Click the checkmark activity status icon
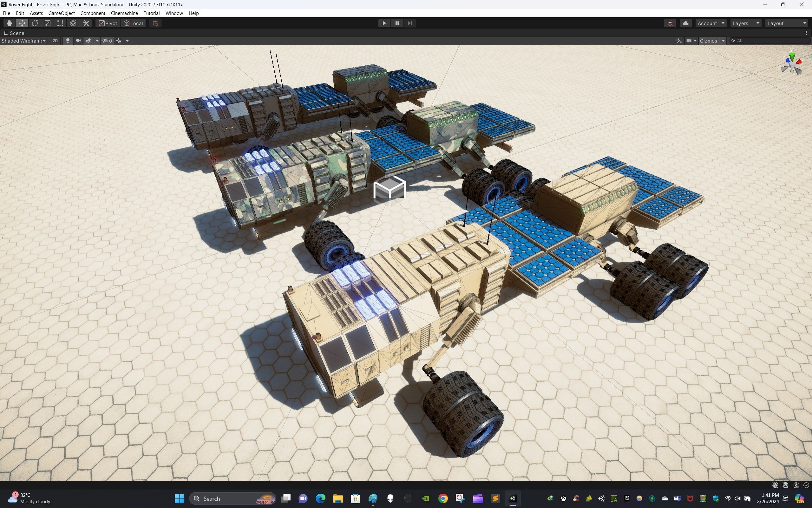 tap(806, 485)
